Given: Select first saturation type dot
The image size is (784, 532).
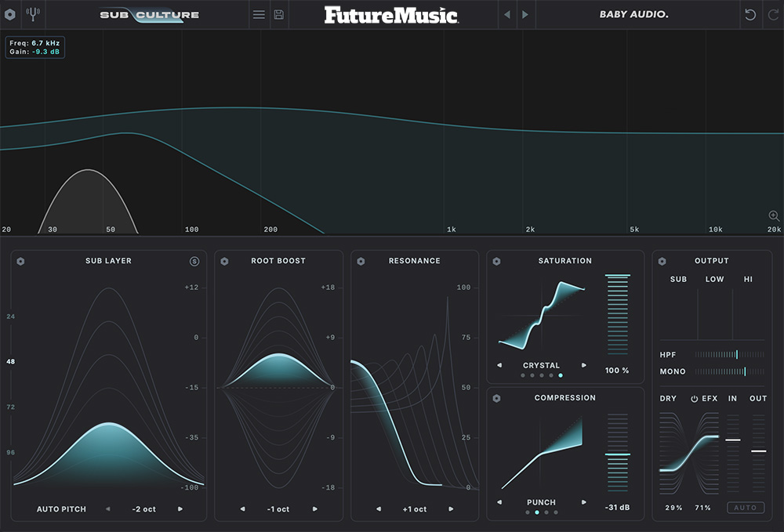Looking at the screenshot, I should [523, 375].
